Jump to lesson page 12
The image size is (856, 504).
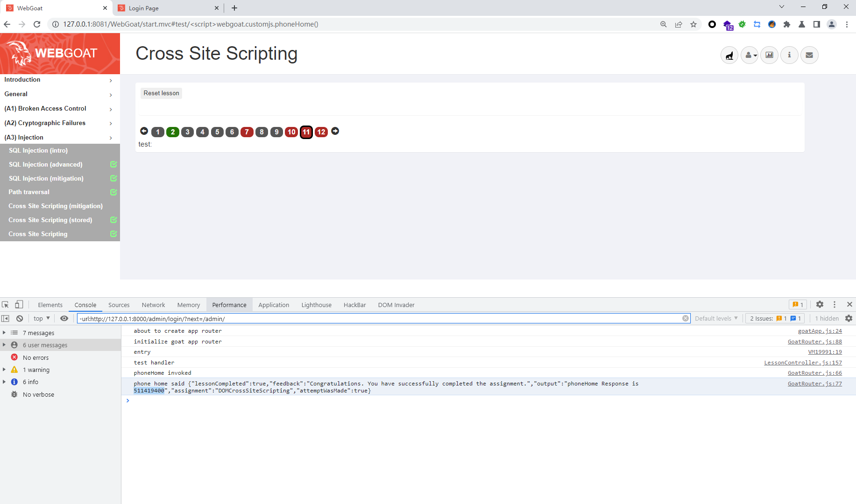point(321,132)
